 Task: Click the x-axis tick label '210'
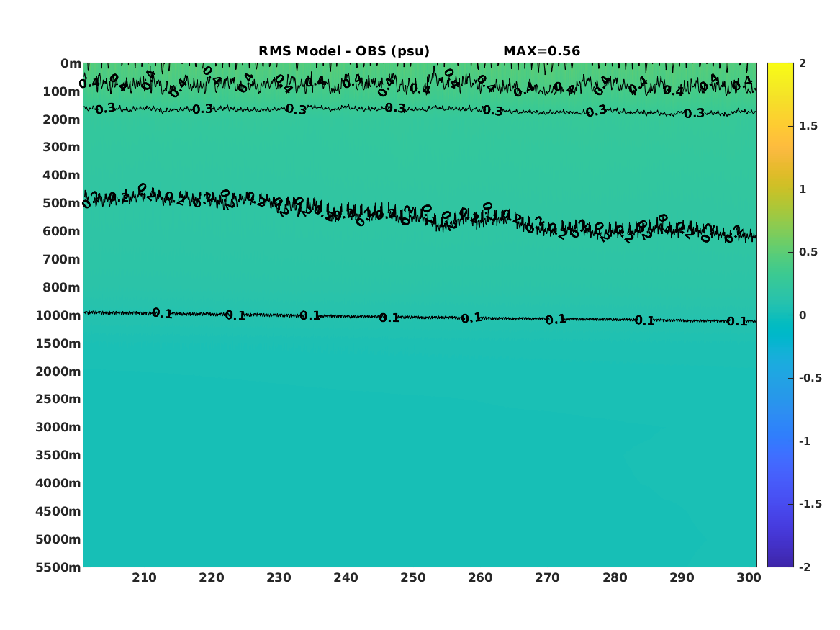pos(145,578)
